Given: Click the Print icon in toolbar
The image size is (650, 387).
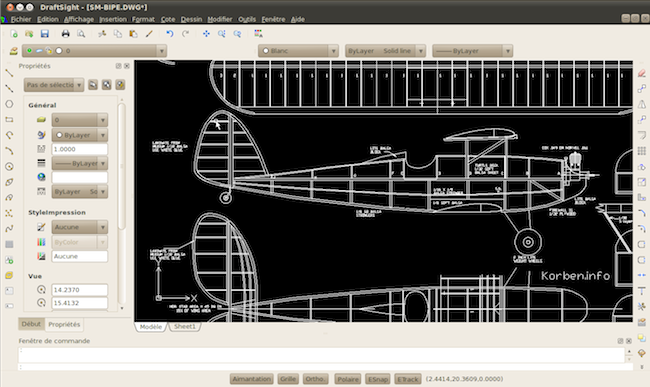Looking at the screenshot, I should pos(65,34).
